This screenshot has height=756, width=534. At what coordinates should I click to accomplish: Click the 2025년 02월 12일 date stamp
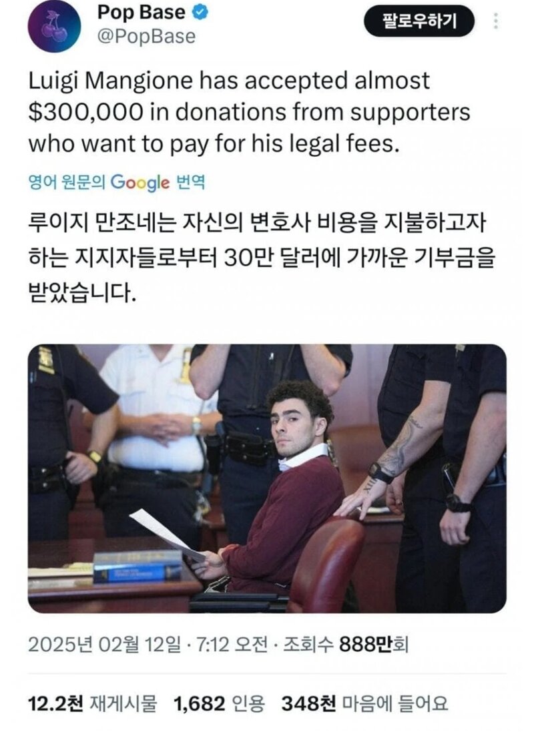coord(105,644)
